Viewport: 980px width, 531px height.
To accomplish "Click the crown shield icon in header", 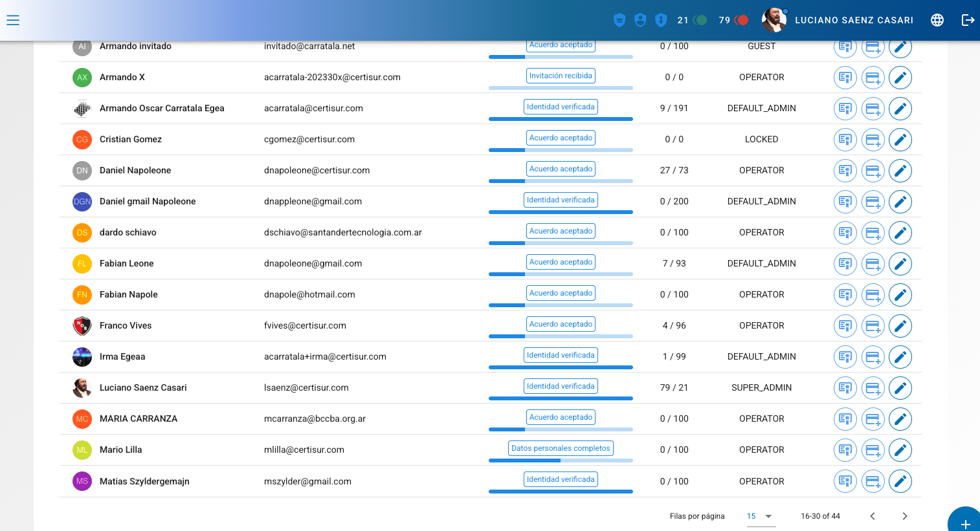I will [619, 20].
